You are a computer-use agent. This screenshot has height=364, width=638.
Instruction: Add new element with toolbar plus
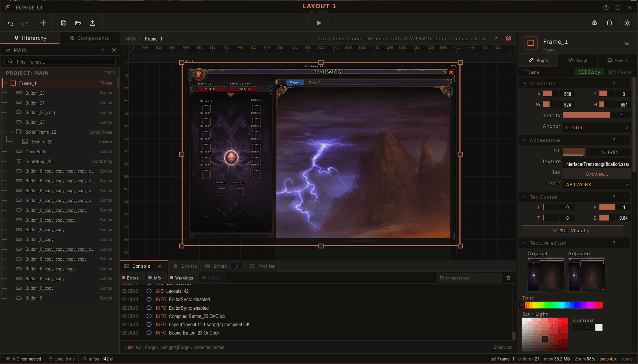(x=43, y=23)
